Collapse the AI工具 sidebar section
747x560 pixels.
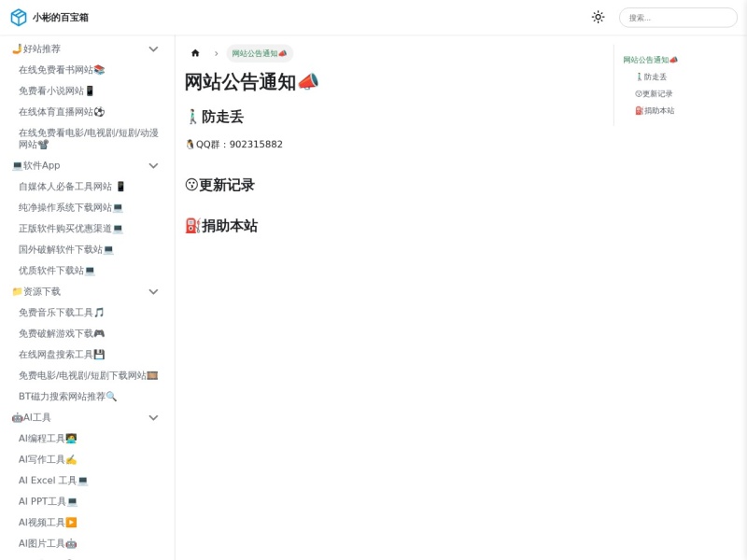click(x=153, y=417)
